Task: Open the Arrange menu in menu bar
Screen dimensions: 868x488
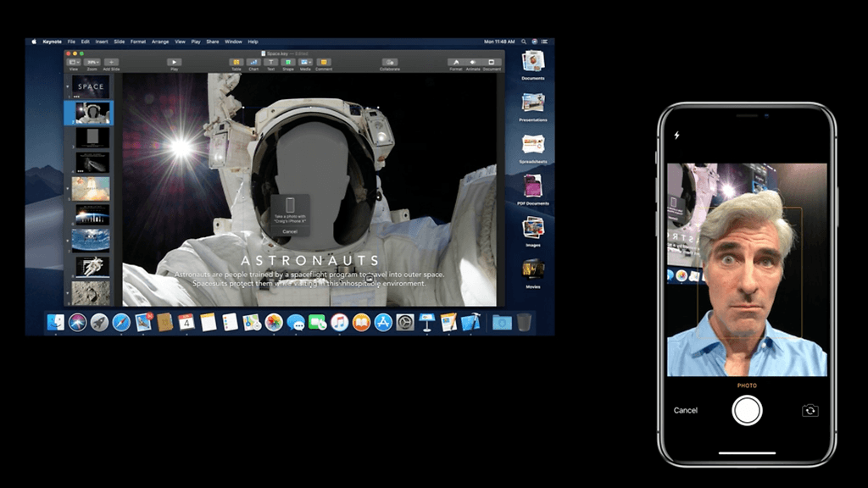Action: click(160, 42)
